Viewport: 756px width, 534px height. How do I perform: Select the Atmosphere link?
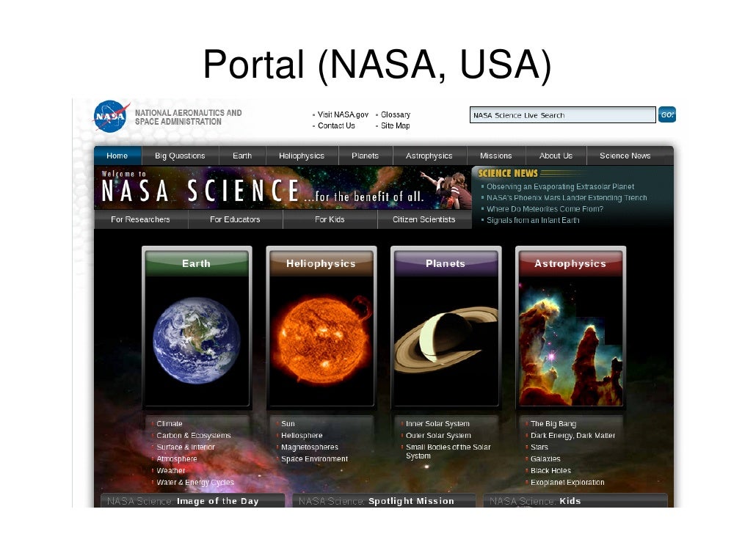click(176, 459)
